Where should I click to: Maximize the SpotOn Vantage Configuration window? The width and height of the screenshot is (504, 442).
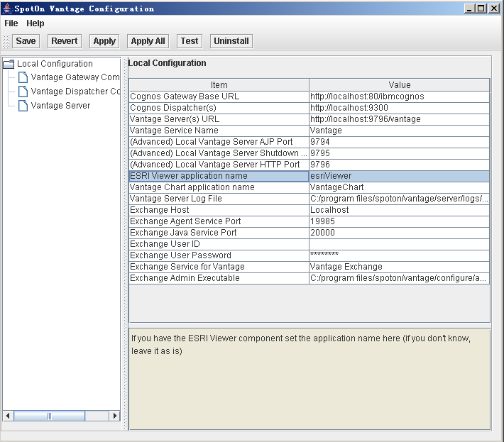(481, 9)
